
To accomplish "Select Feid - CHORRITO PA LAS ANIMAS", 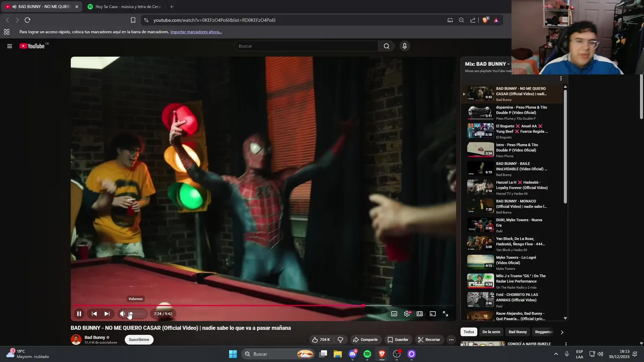I will click(513, 300).
